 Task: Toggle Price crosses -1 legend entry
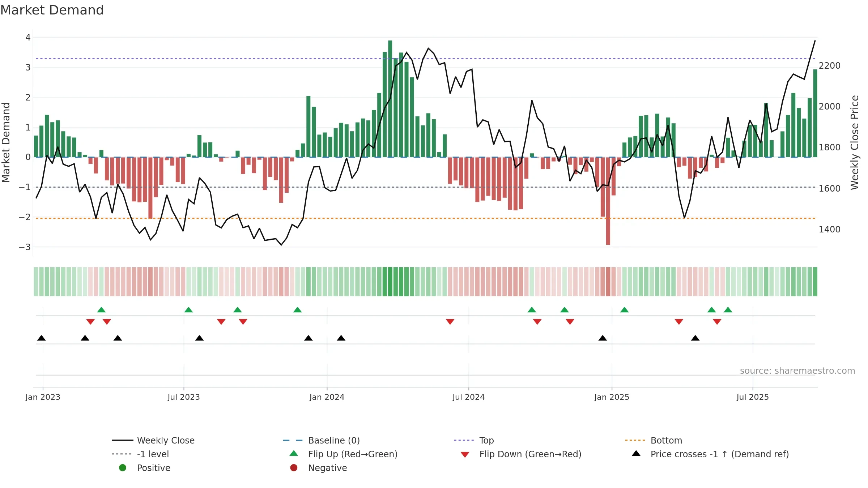pyautogui.click(x=710, y=454)
